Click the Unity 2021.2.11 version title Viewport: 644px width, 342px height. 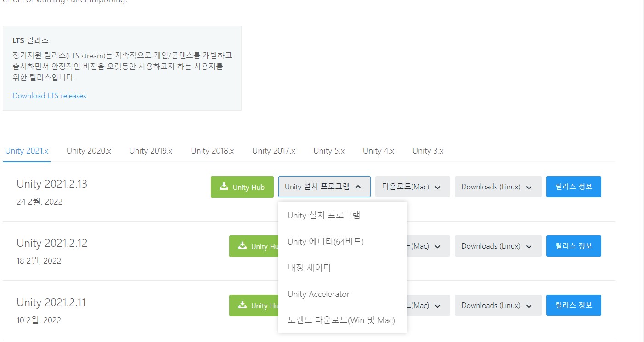[x=51, y=302]
